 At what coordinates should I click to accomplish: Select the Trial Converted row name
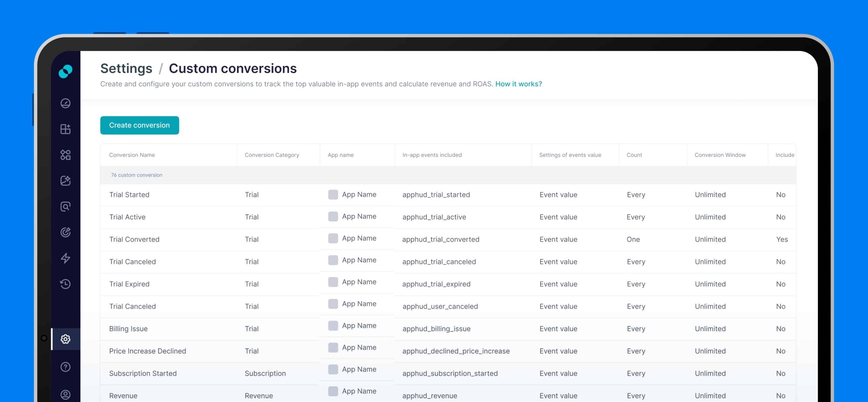point(134,239)
